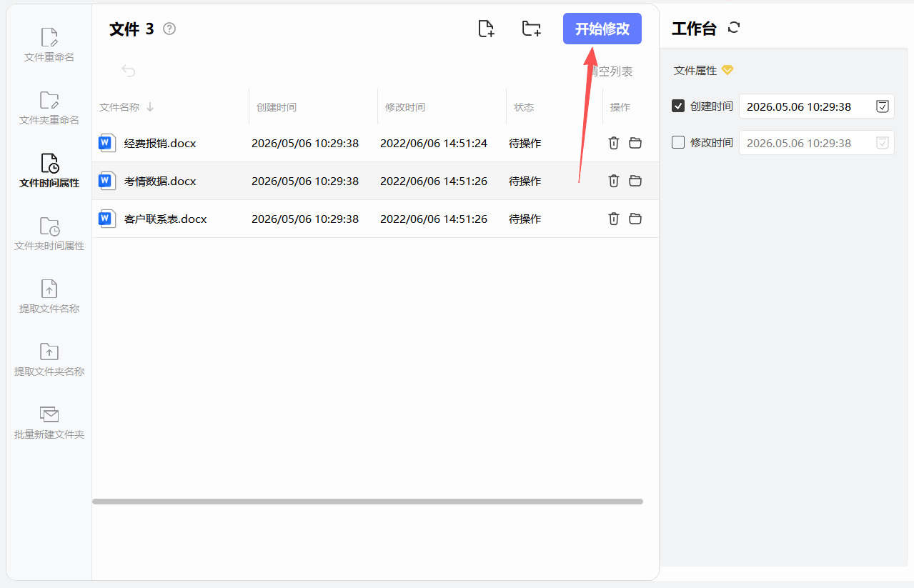This screenshot has width=914, height=588.
Task: Uncheck the 创建时间 checkbox
Action: 678,106
